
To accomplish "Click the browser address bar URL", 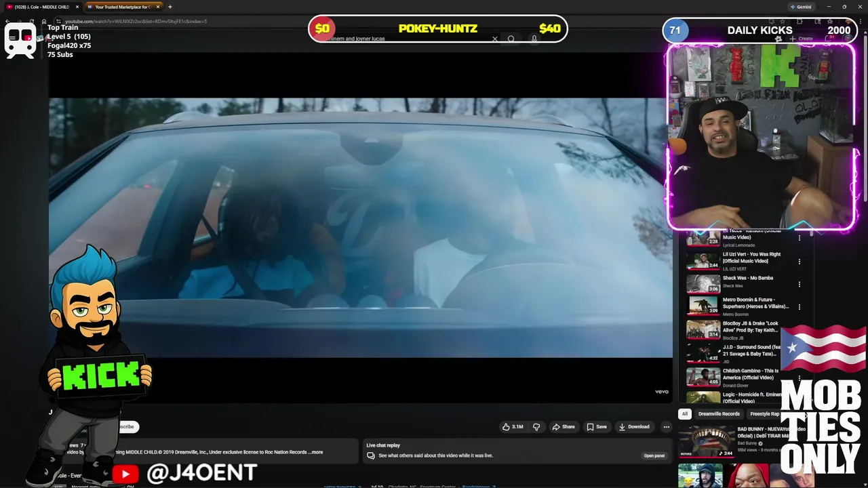I will point(136,21).
